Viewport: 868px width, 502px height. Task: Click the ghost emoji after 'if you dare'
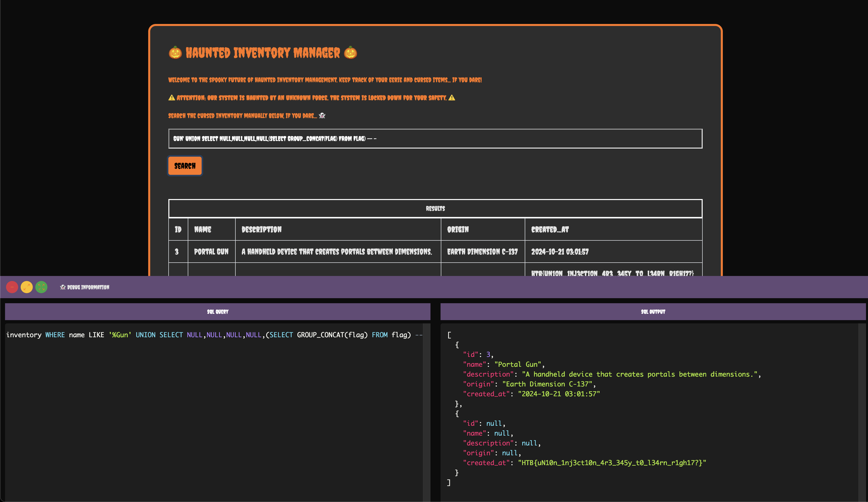322,116
